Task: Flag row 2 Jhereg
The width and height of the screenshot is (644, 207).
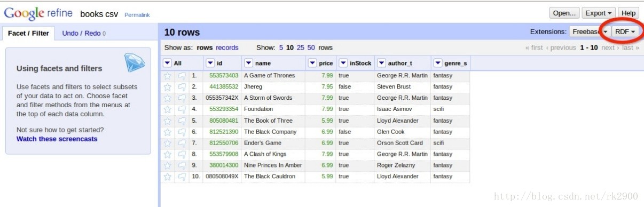Action: pyautogui.click(x=182, y=87)
